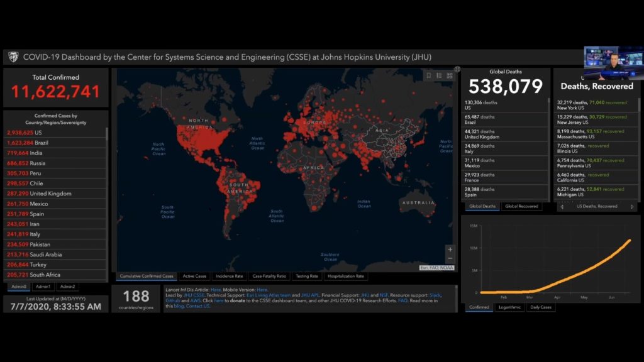Open the basemap gallery grid icon
The image size is (644, 362).
(x=450, y=75)
